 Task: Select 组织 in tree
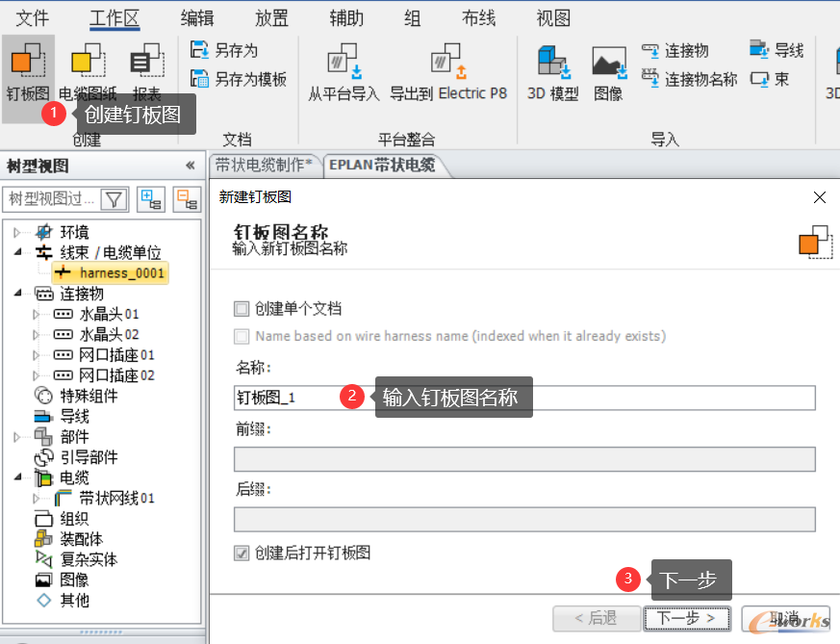tap(62, 519)
